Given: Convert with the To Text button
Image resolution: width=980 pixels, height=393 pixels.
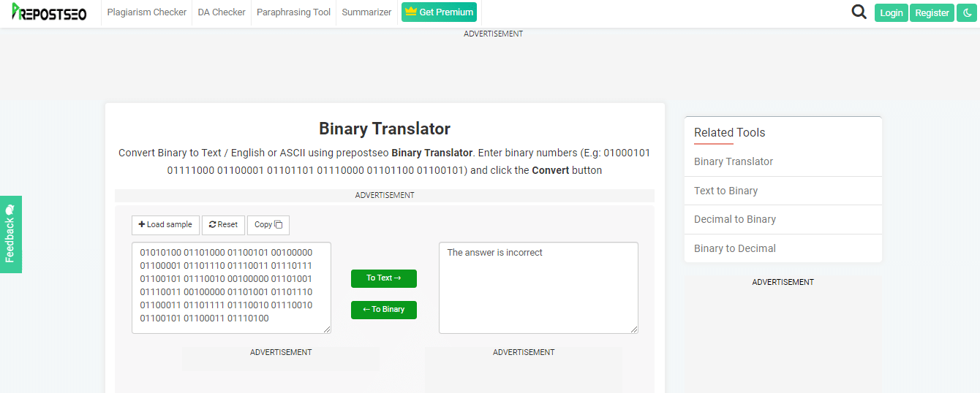Looking at the screenshot, I should point(384,278).
